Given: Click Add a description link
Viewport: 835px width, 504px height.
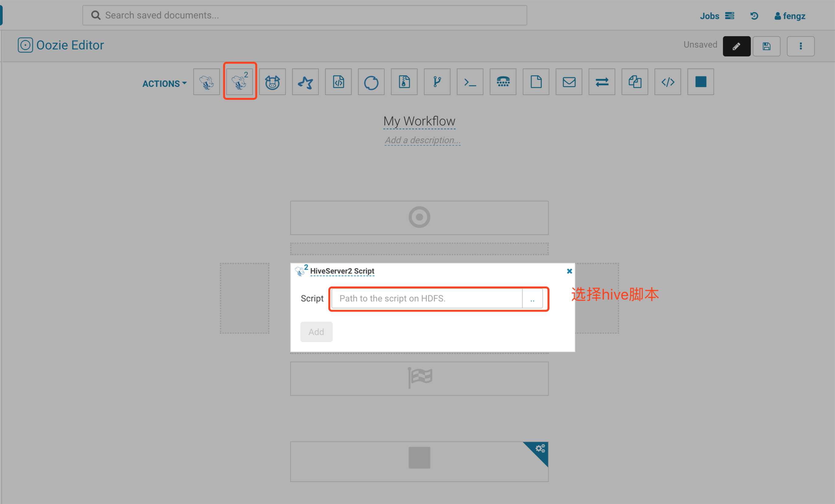Looking at the screenshot, I should click(422, 140).
